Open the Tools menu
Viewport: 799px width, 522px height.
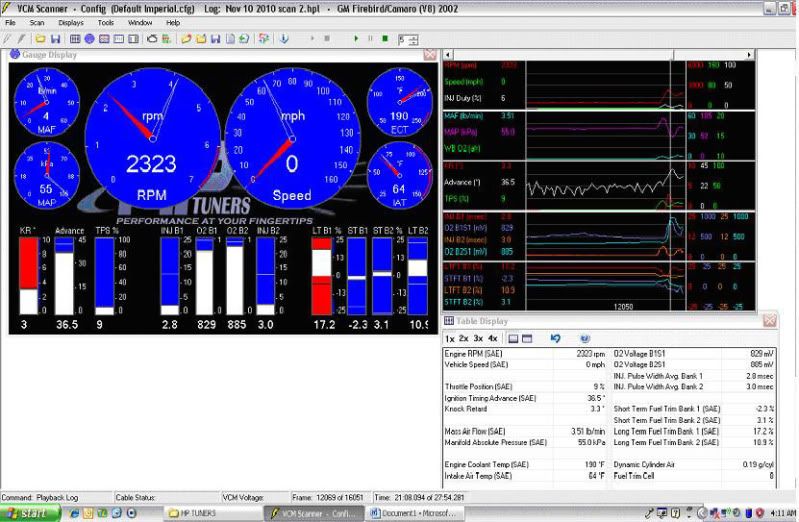point(106,22)
